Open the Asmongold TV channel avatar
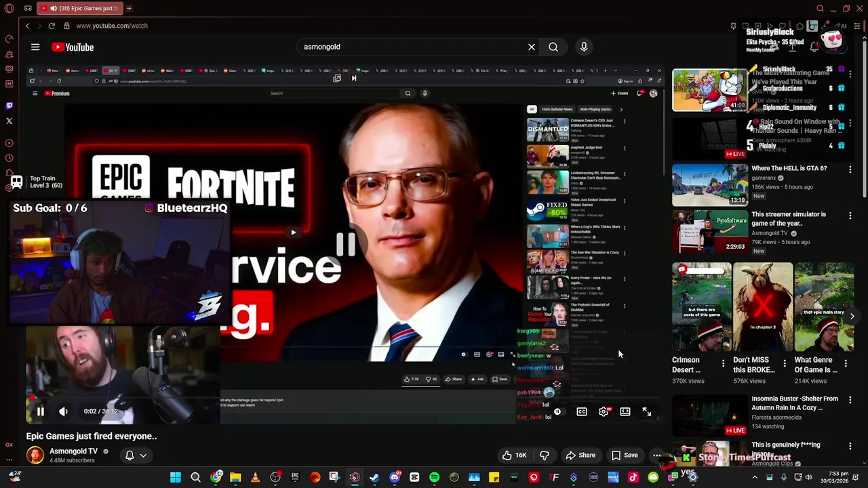This screenshot has height=488, width=868. coord(35,455)
